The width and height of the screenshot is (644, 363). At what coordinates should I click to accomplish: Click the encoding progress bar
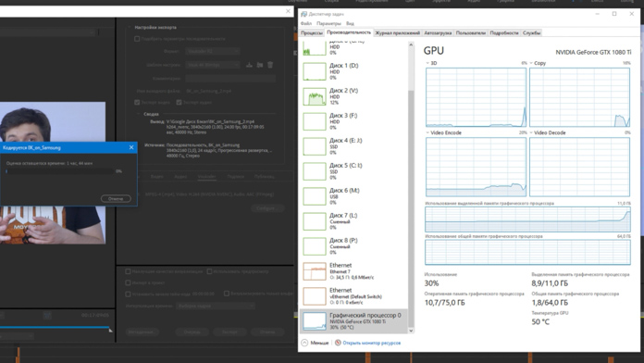59,171
